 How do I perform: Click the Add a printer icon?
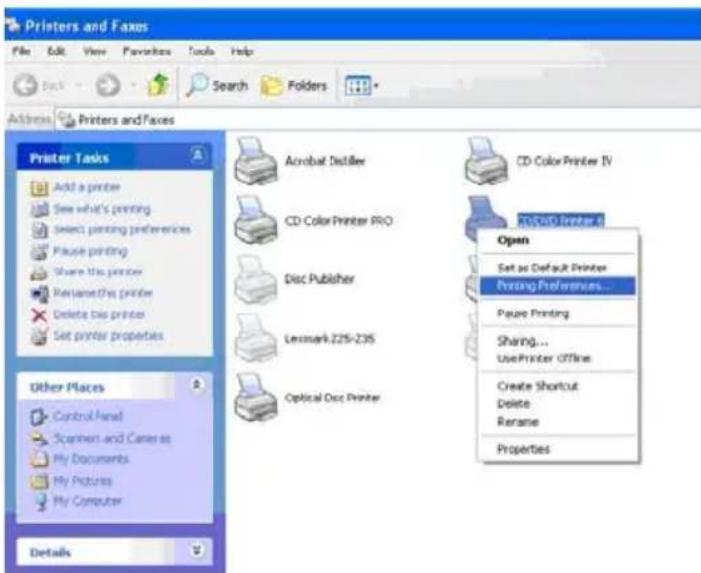[39, 188]
